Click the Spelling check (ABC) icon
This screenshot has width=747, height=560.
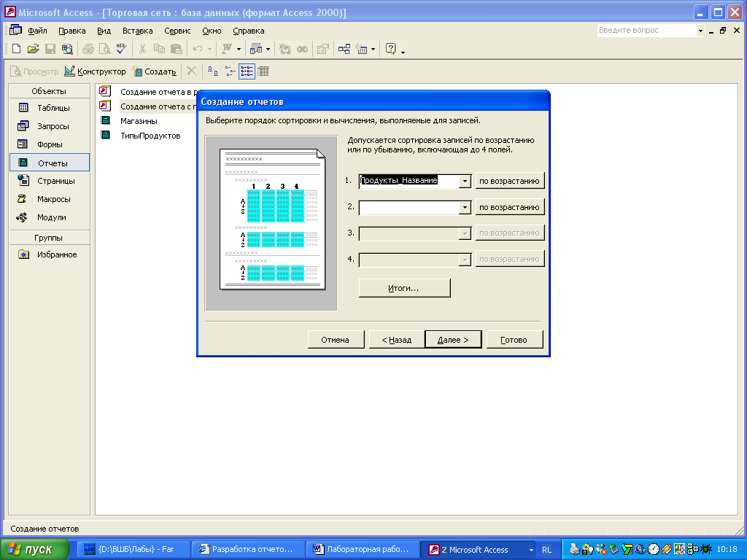point(121,49)
